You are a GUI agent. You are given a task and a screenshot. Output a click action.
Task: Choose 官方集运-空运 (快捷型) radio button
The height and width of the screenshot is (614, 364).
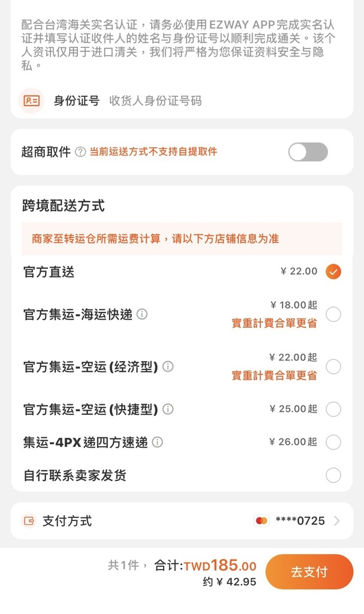333,409
